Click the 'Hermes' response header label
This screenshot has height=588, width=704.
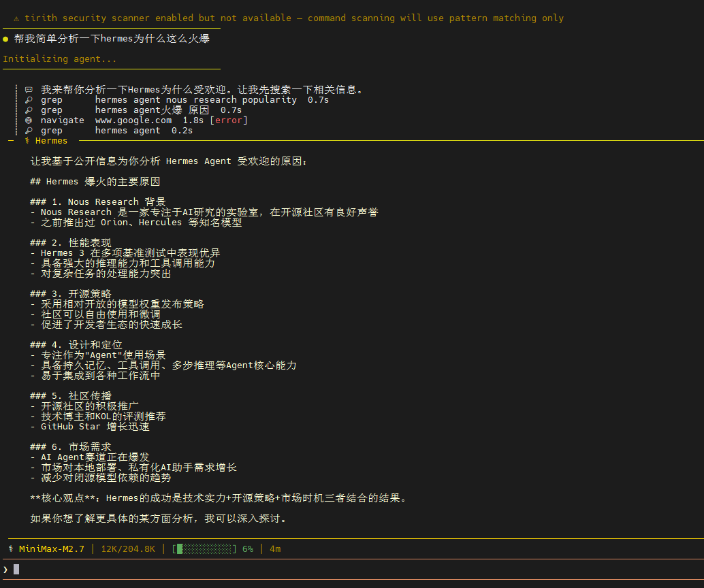[51, 141]
